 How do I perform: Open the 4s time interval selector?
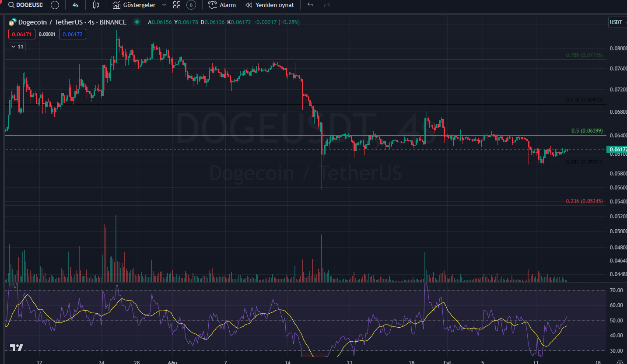click(x=76, y=5)
